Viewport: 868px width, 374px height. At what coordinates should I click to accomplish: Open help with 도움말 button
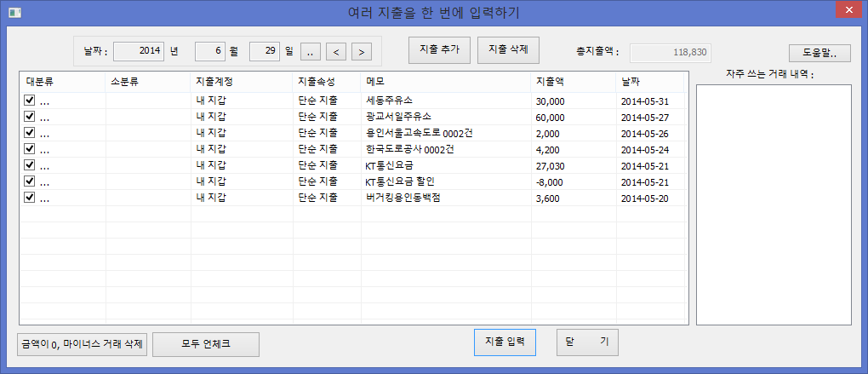point(819,54)
